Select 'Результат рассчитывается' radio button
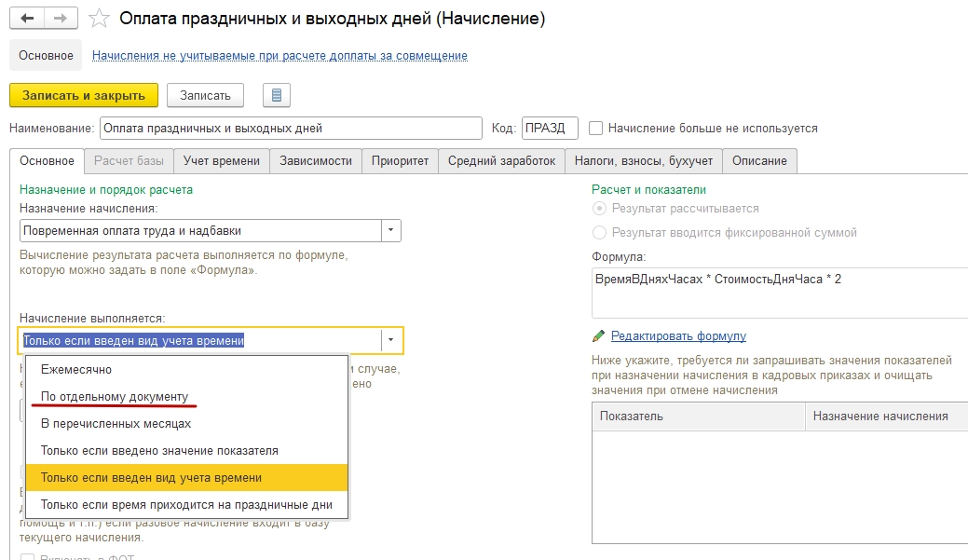Screen dimensions: 968x560 pyautogui.click(x=600, y=209)
